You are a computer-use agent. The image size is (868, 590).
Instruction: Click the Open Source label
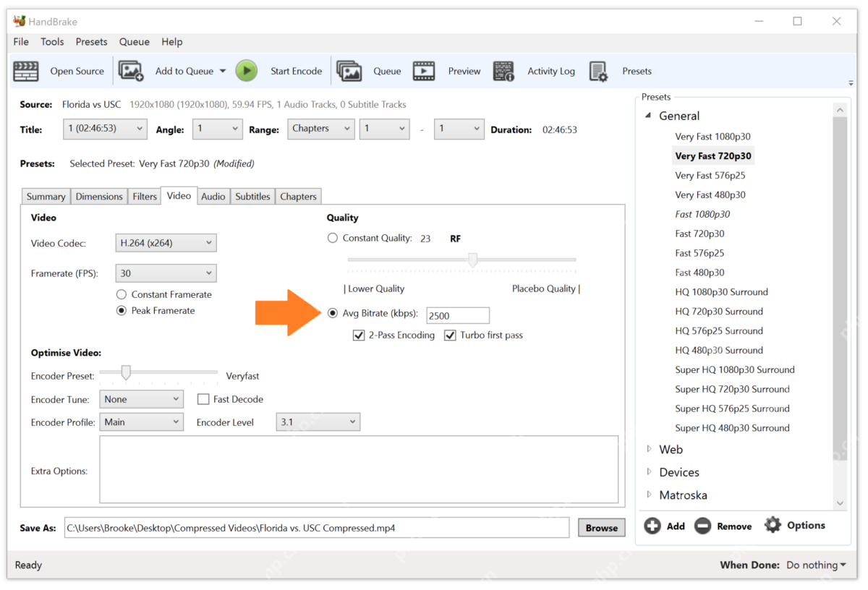77,71
